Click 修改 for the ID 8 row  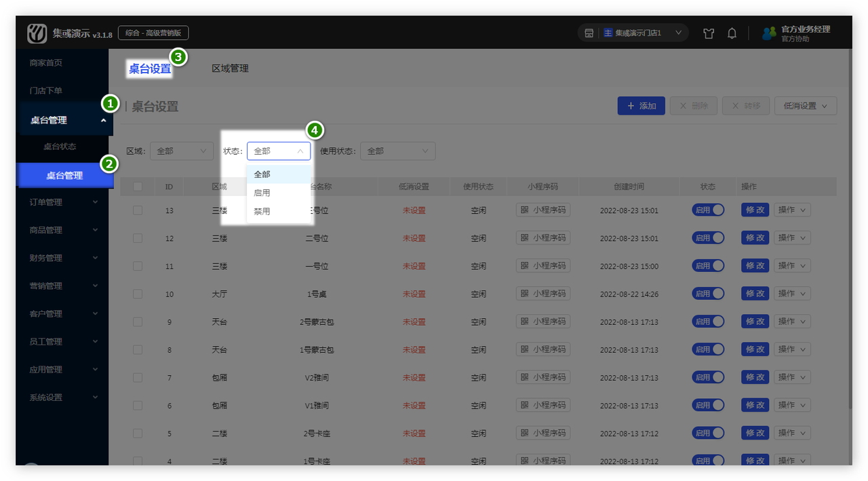[755, 349]
